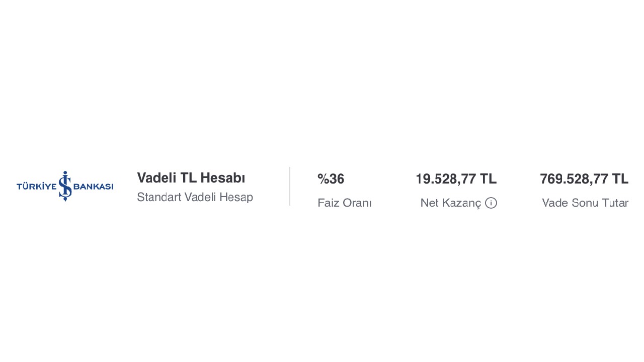Click the word Hesabı in the bold title
The image size is (644, 362).
pyautogui.click(x=222, y=178)
